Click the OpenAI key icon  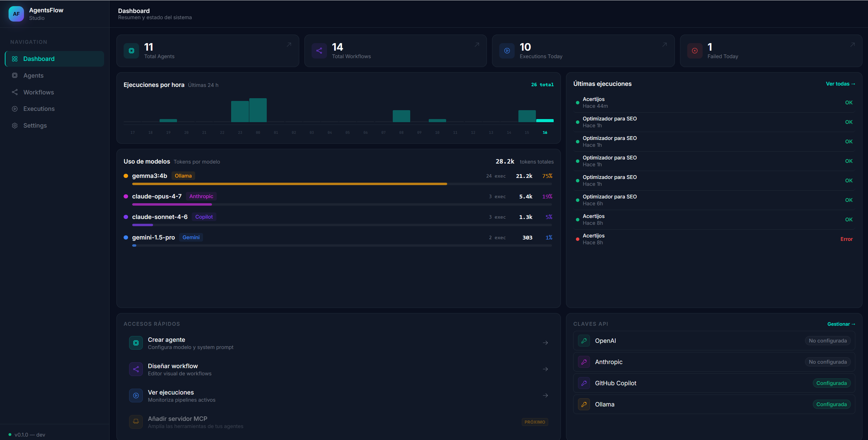point(584,341)
